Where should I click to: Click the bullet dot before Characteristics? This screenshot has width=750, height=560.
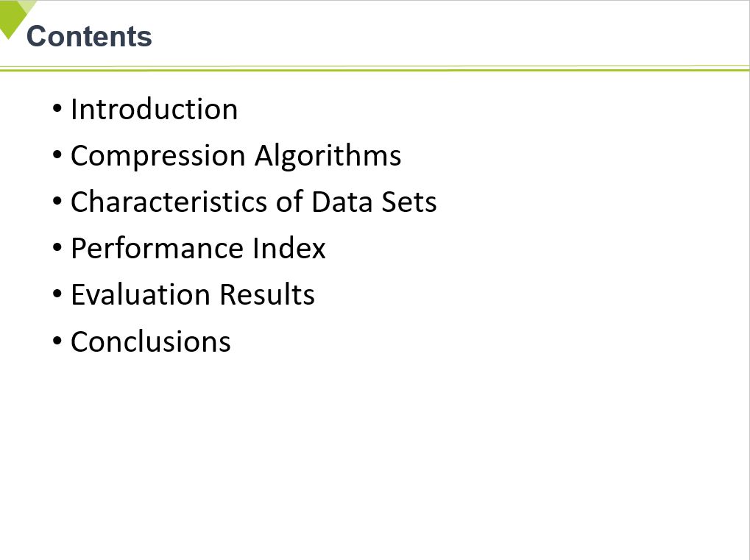[57, 202]
